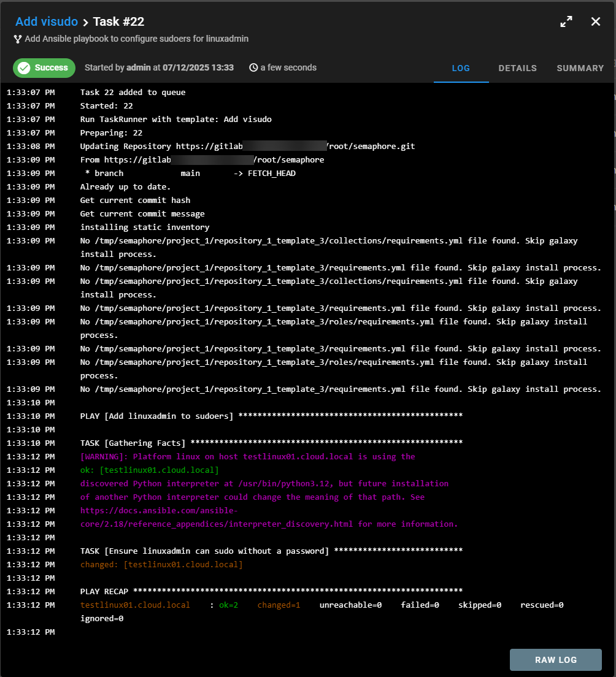Click the clock icon beside task duration
Viewport: 616px width, 677px height.
tap(253, 68)
